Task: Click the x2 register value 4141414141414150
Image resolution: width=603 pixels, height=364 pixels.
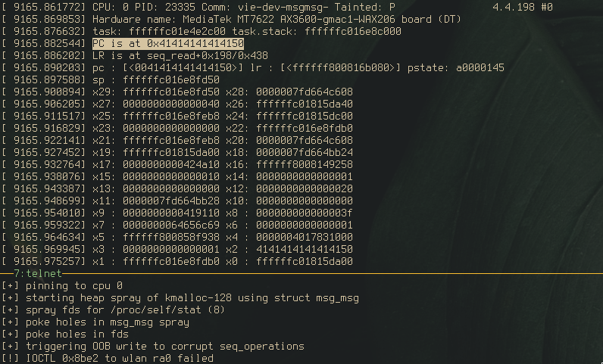Action: [x=305, y=249]
